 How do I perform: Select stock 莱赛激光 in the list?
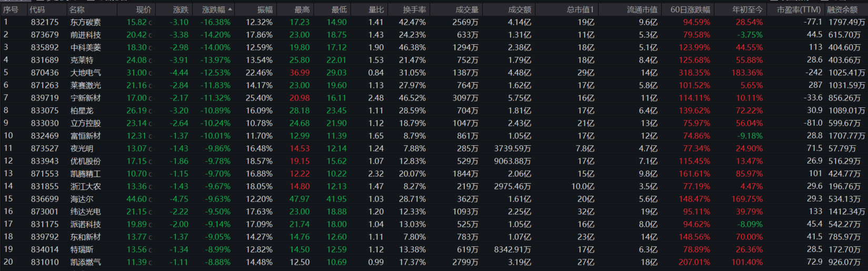pyautogui.click(x=86, y=85)
